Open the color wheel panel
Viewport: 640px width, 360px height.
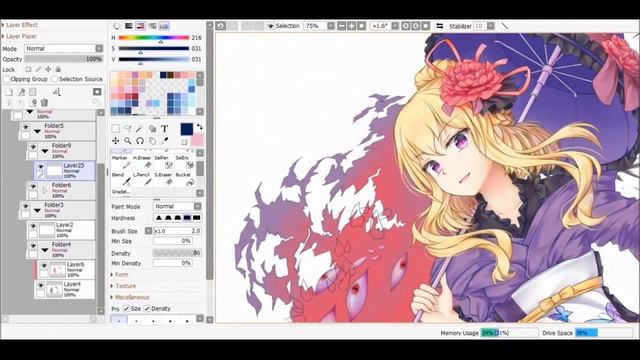click(117, 26)
